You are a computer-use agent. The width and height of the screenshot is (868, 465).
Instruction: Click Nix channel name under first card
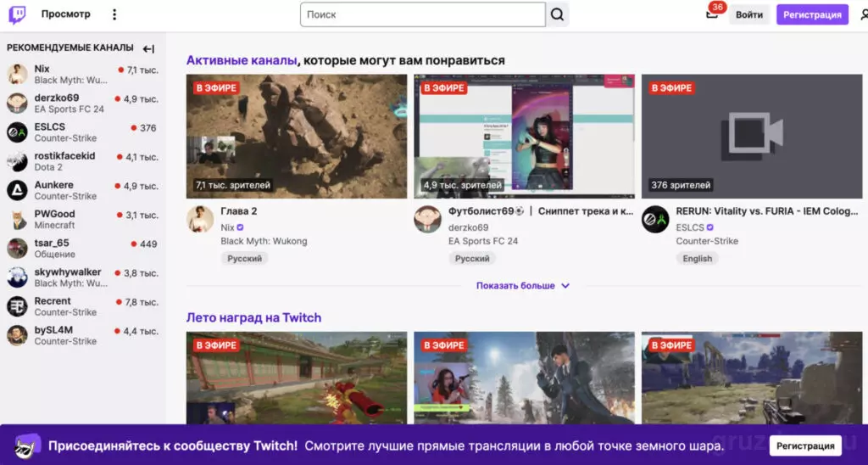click(x=227, y=227)
